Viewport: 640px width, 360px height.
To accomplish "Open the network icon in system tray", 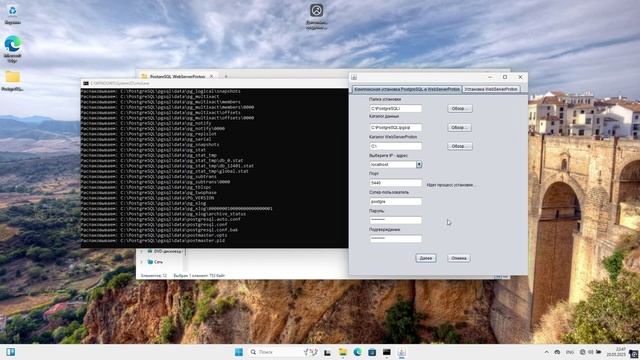I will (582, 352).
